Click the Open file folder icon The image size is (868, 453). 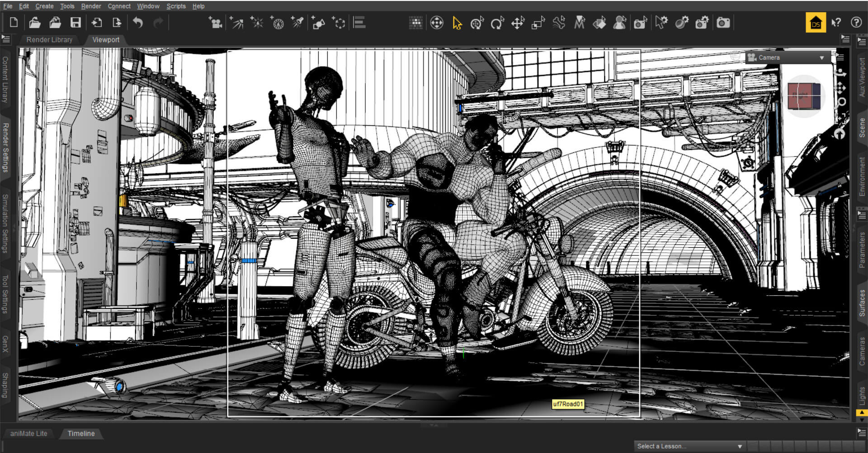(35, 22)
